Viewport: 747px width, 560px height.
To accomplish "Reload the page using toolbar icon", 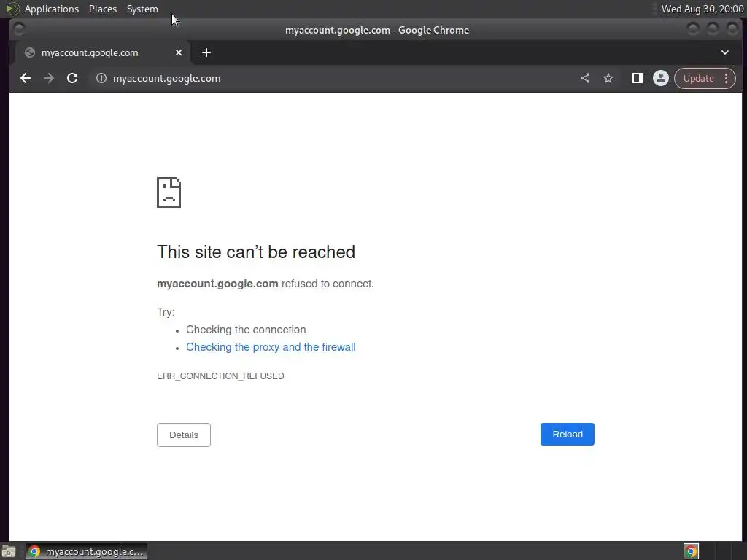I will 72,78.
